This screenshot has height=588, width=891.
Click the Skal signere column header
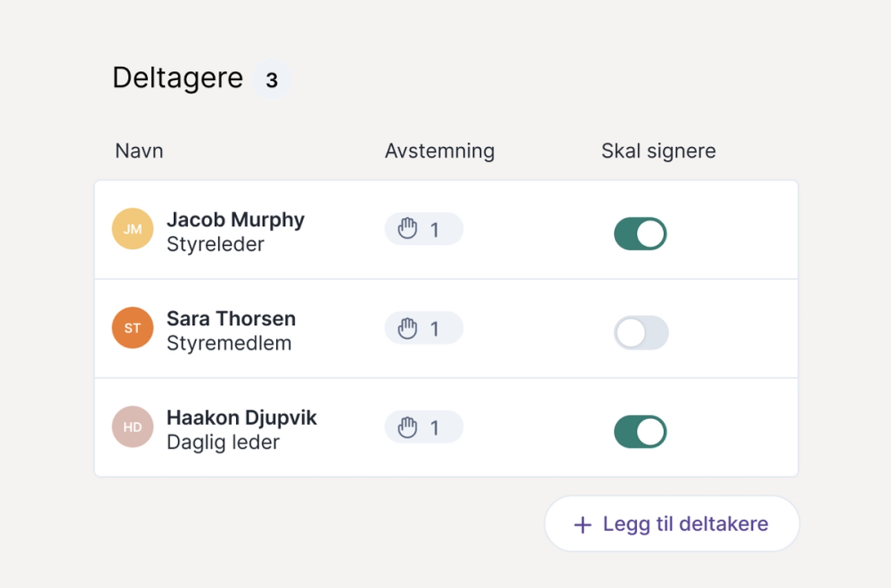pyautogui.click(x=658, y=151)
